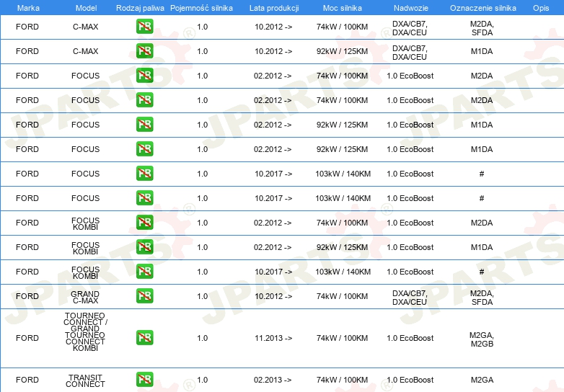Viewport: 564px width, 392px height.
Task: Click fuel icon in FOCUS KOMBI 103kW row
Action: point(144,271)
